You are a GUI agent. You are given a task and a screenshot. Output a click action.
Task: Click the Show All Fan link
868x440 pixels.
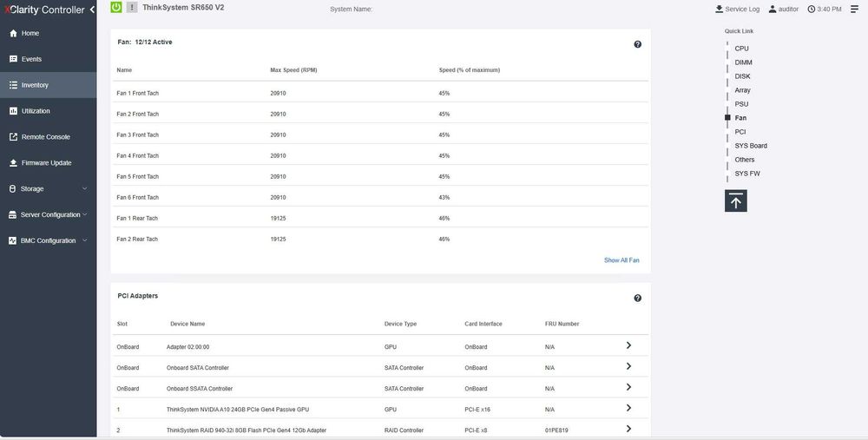tap(621, 260)
